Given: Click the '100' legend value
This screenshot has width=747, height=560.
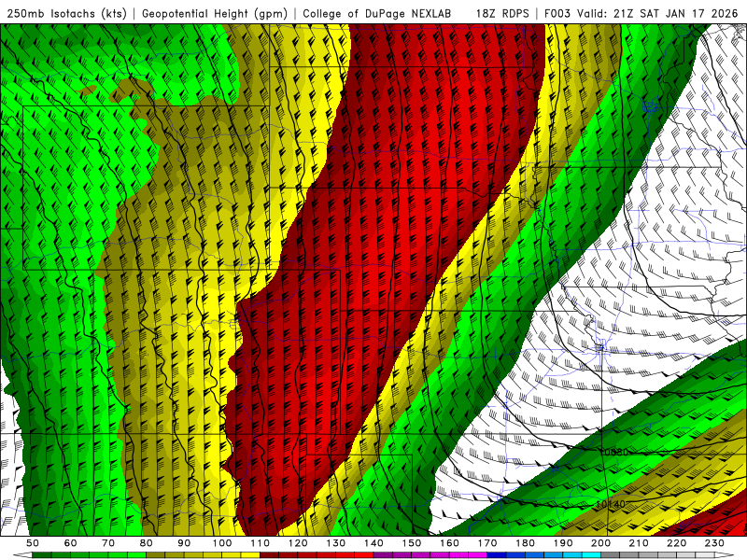Looking at the screenshot, I should pyautogui.click(x=222, y=543).
